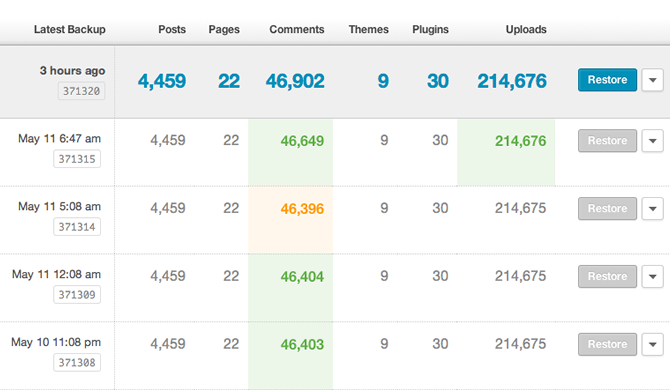
Task: Click the comments value 46,404
Action: tap(302, 277)
